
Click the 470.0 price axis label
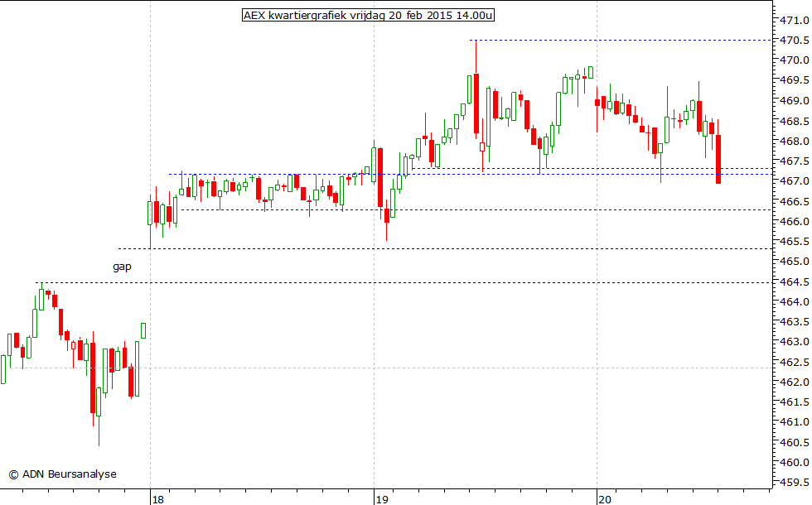click(x=795, y=60)
